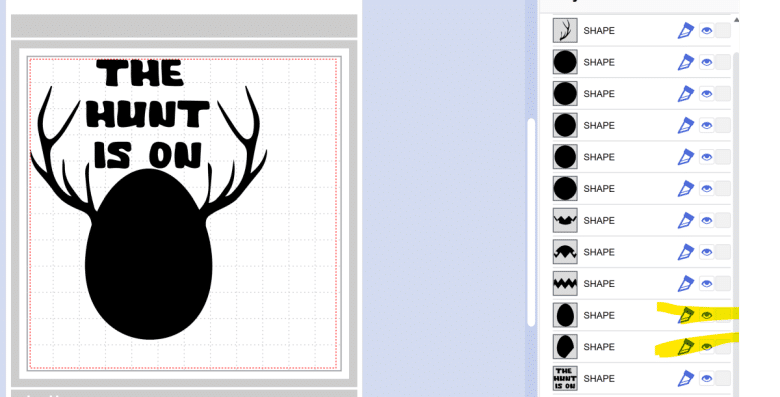Viewport: 780px width, 397px height.
Task: Click pen icon on dome-shaped zigzag layer
Action: tap(685, 252)
